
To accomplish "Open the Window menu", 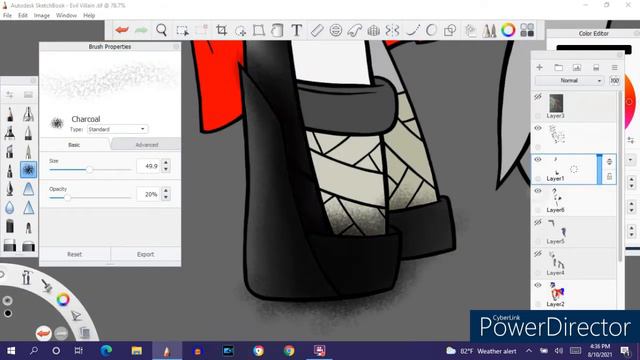I will (66, 16).
